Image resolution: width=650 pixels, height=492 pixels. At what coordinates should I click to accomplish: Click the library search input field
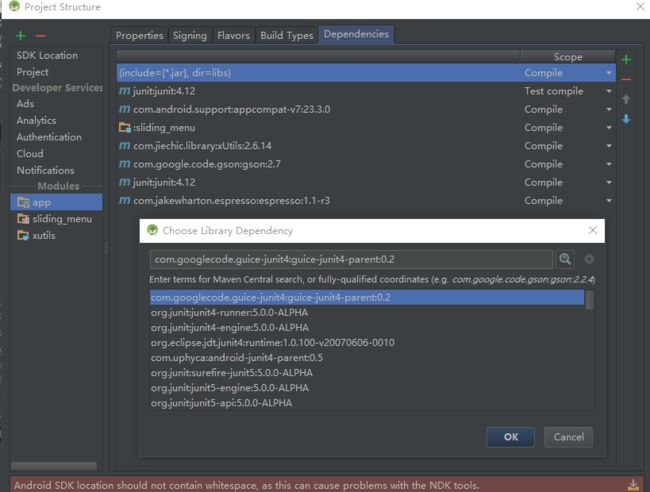point(351,259)
